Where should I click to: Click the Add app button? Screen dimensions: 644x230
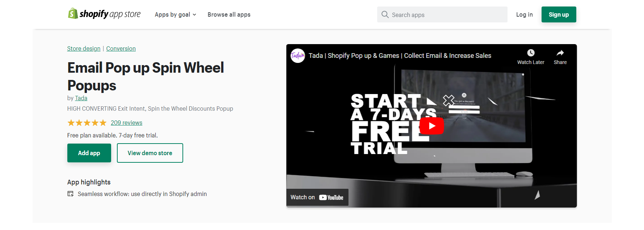[x=89, y=153]
